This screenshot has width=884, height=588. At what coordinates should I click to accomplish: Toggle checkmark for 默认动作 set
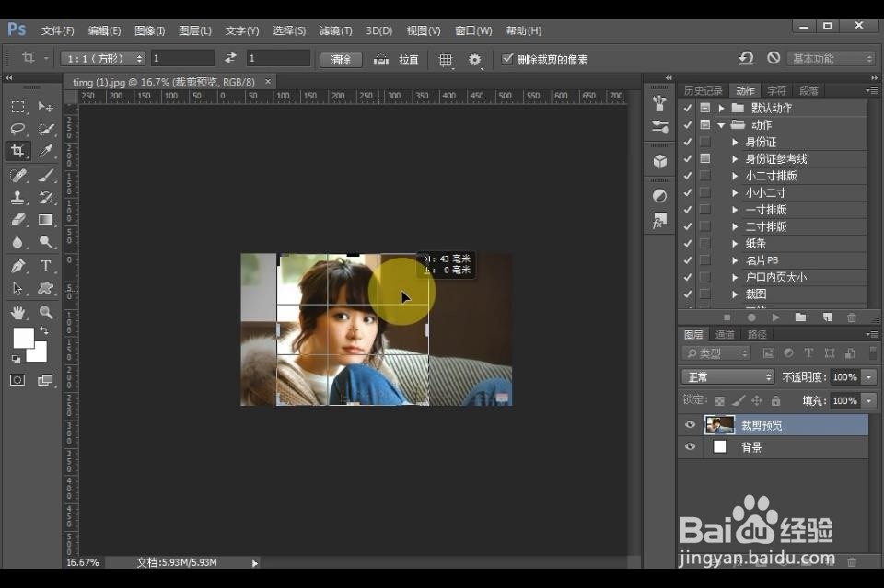pos(687,108)
